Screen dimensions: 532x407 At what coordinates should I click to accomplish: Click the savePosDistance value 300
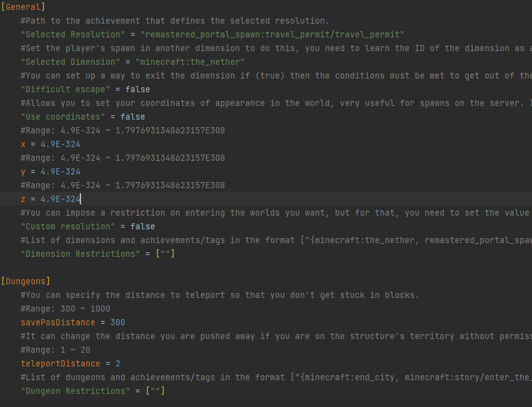click(117, 322)
